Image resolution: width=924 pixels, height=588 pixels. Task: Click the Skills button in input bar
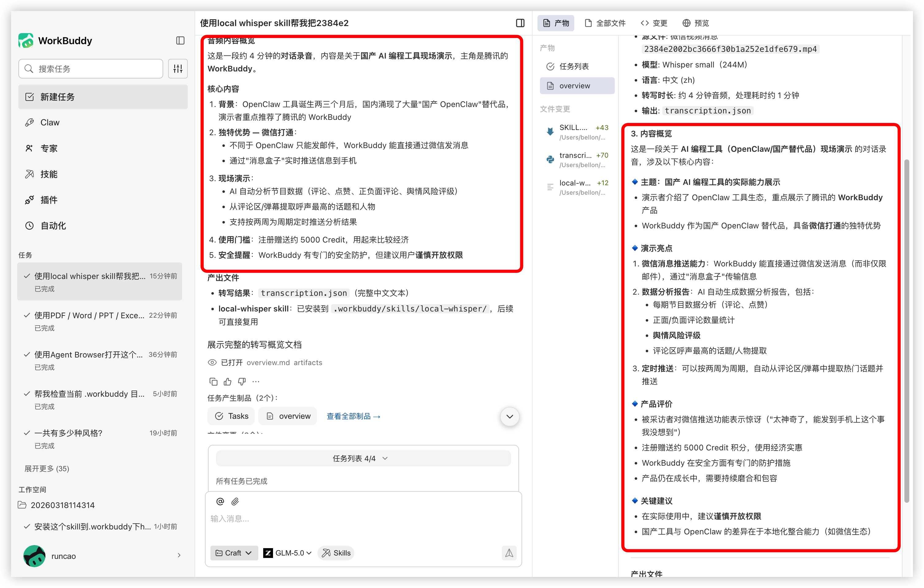coord(336,553)
